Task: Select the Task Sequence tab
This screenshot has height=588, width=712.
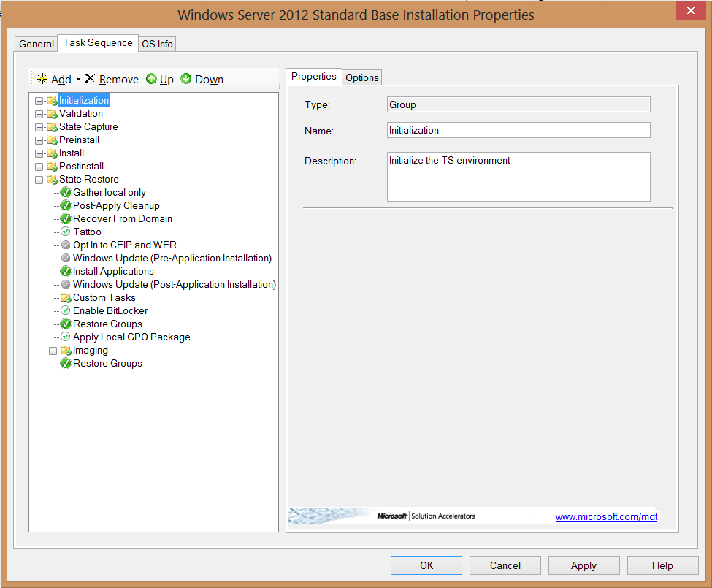Action: [98, 42]
